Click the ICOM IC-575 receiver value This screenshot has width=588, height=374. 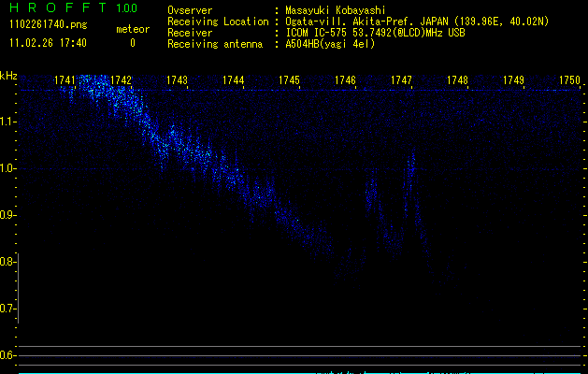[x=376, y=33]
